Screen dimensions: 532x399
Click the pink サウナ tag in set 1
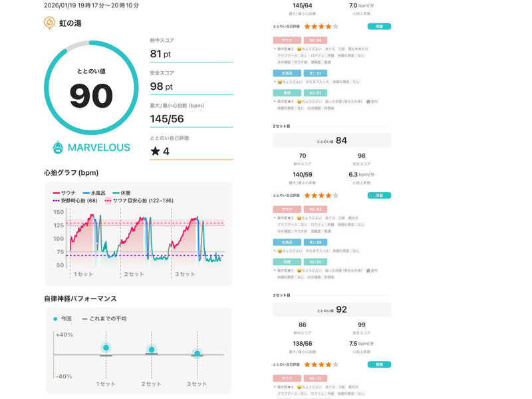287,40
